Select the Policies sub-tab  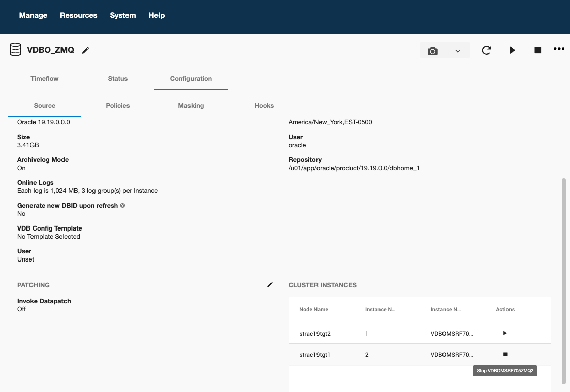pyautogui.click(x=117, y=106)
